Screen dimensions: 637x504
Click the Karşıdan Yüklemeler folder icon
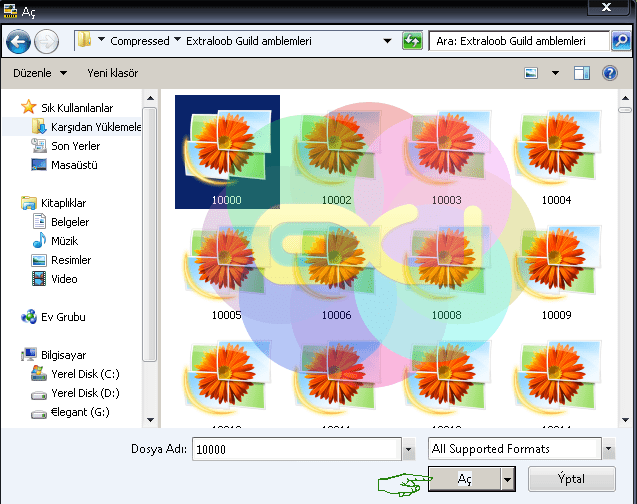(39, 126)
